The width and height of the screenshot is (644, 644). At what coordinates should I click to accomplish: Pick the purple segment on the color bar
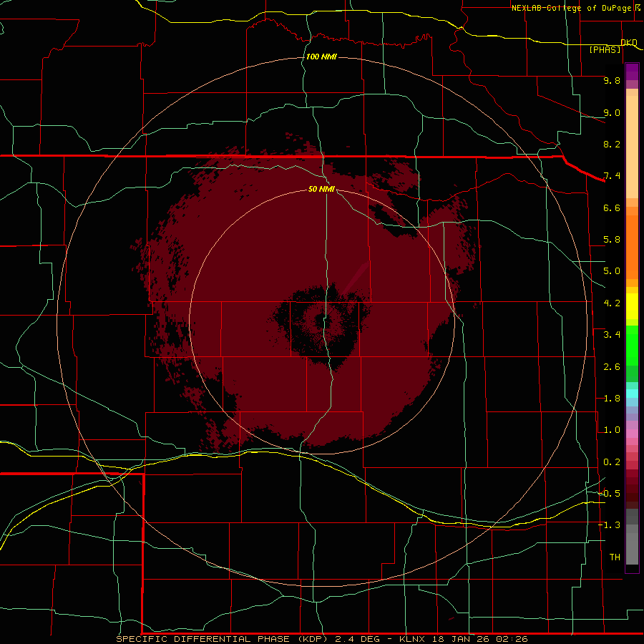click(632, 72)
